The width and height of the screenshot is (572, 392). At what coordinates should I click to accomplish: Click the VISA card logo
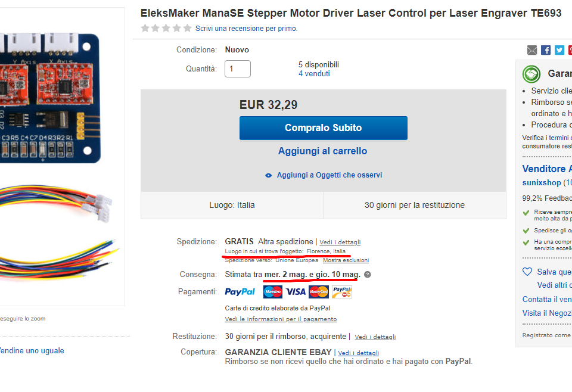[x=296, y=292]
